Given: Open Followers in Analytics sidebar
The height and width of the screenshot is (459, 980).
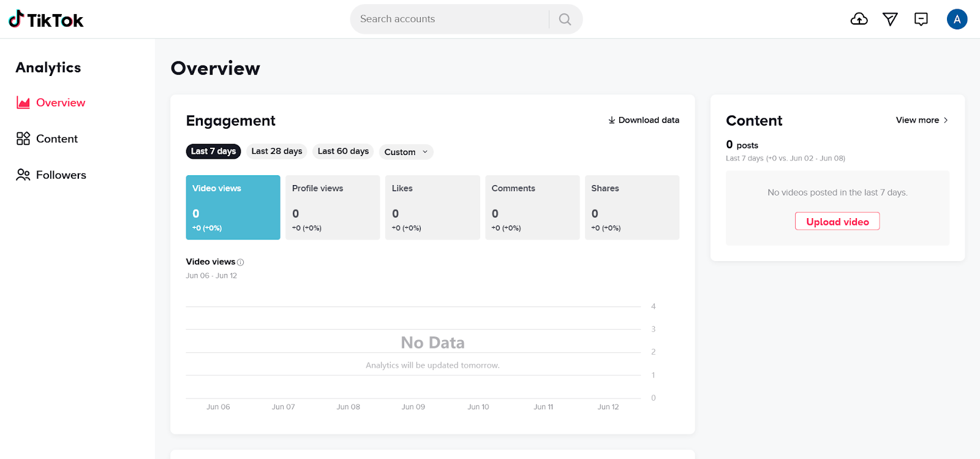Looking at the screenshot, I should tap(51, 175).
